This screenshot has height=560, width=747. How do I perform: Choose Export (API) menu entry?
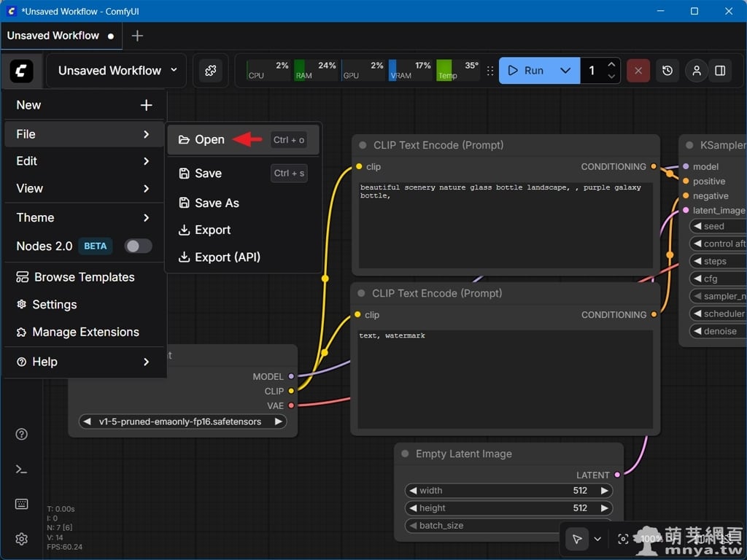click(x=227, y=257)
